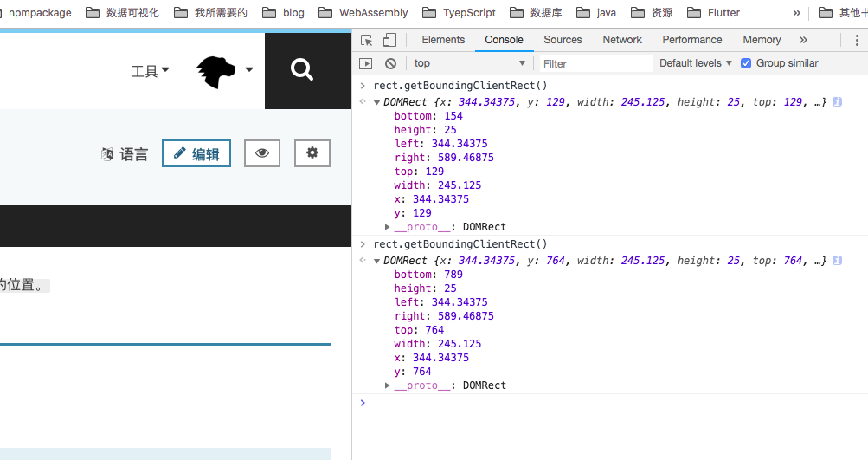The width and height of the screenshot is (868, 460).
Task: Open the 数据库 bookmark folder
Action: pos(536,13)
